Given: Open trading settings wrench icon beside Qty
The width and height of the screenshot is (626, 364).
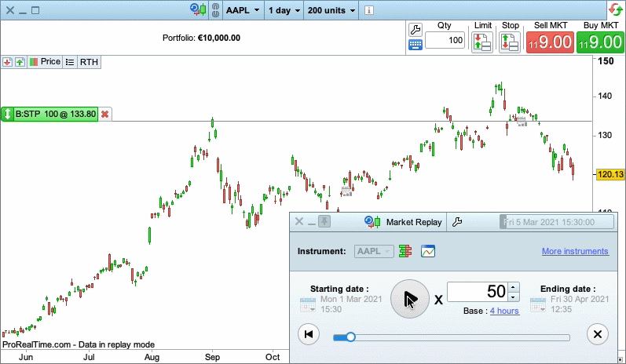Looking at the screenshot, I should pyautogui.click(x=416, y=29).
